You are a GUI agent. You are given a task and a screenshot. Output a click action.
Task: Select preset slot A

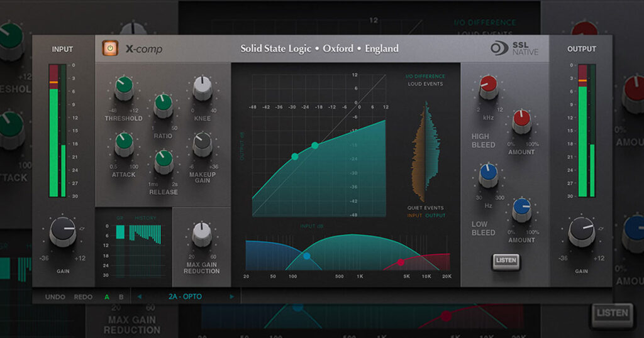[107, 297]
